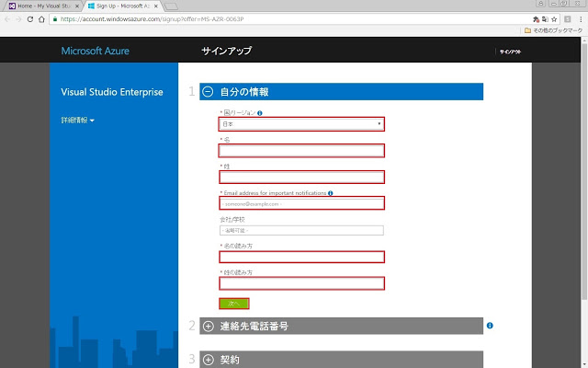Viewport: 588px width, 368px height.
Task: Click サインアウト link in header
Action: tap(510, 52)
